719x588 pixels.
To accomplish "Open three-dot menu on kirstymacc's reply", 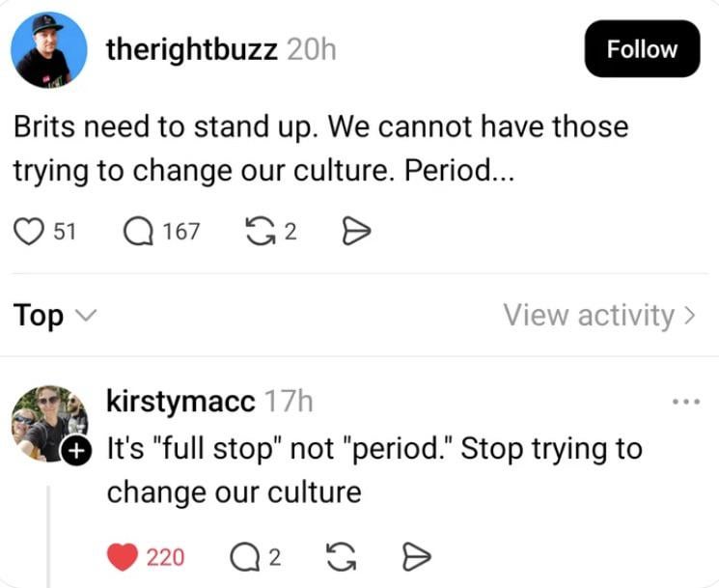I will pyautogui.click(x=684, y=401).
